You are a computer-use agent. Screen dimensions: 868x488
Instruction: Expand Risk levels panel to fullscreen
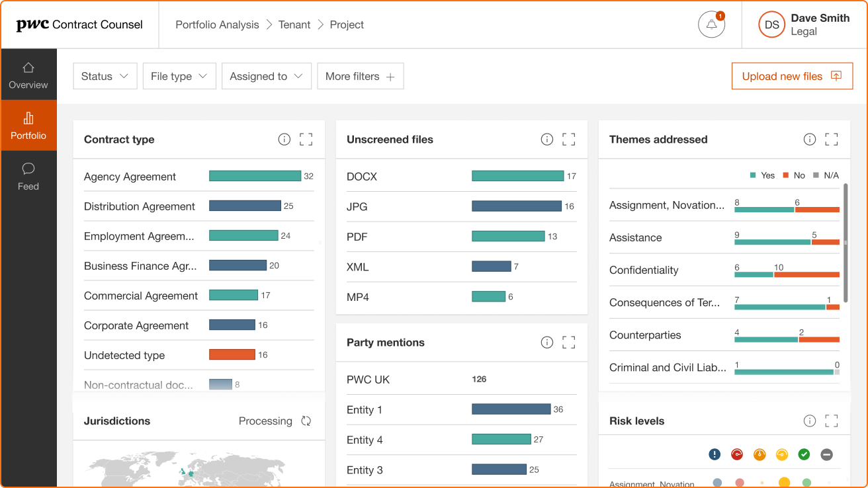pos(831,421)
